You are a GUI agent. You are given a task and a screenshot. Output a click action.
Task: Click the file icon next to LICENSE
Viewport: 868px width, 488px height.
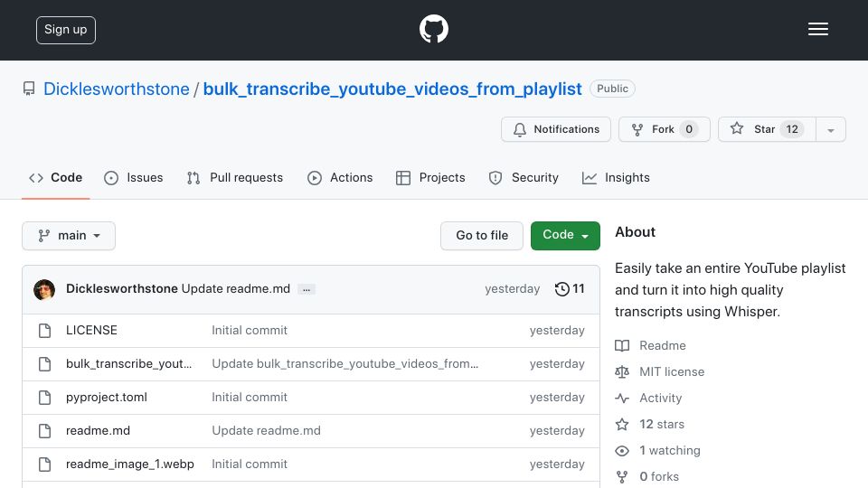[x=45, y=331]
